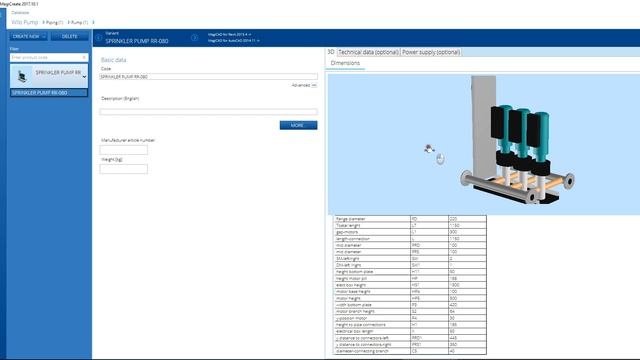Click the previous variant arrow icon
The image size is (640, 360).
click(98, 38)
